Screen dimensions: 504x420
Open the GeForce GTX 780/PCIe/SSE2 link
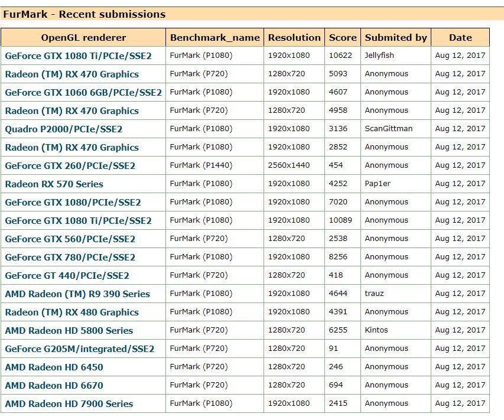coord(70,258)
